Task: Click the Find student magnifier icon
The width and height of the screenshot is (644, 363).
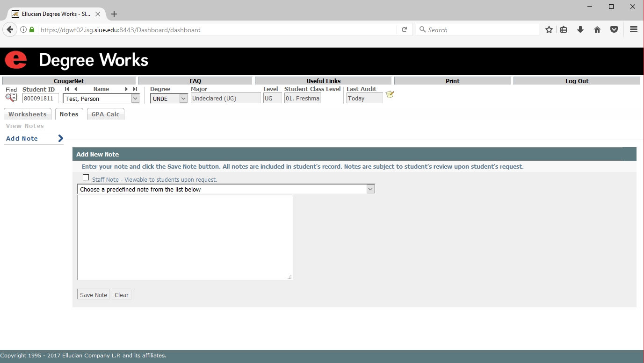Action: coord(11,98)
